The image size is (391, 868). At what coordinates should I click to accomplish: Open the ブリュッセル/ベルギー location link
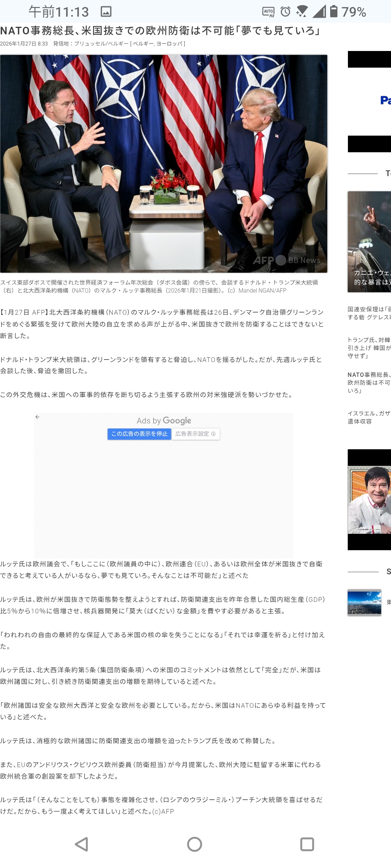pyautogui.click(x=101, y=44)
